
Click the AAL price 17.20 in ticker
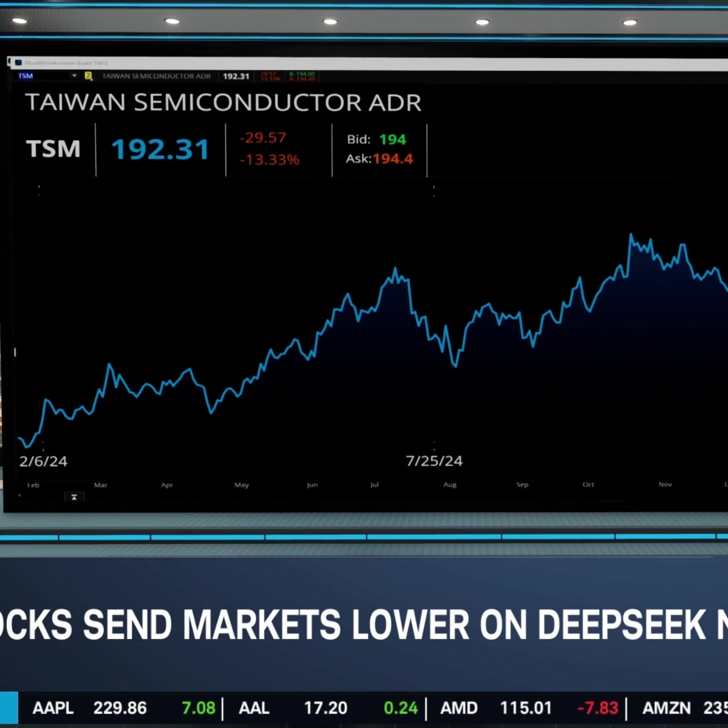[x=326, y=708]
